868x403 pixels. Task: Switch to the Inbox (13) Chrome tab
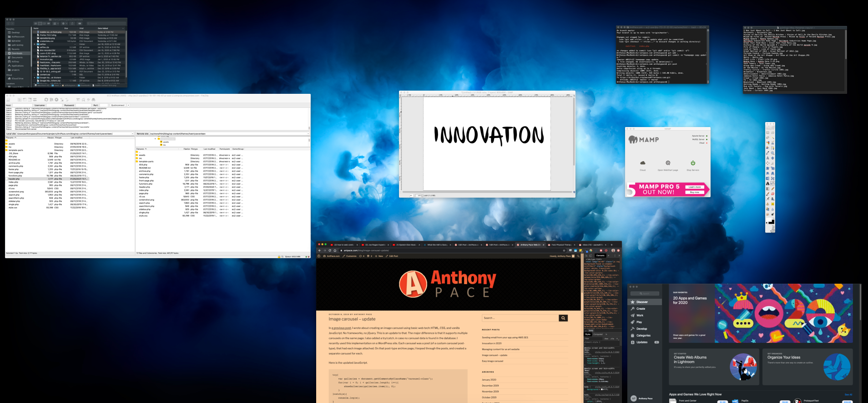tap(593, 245)
